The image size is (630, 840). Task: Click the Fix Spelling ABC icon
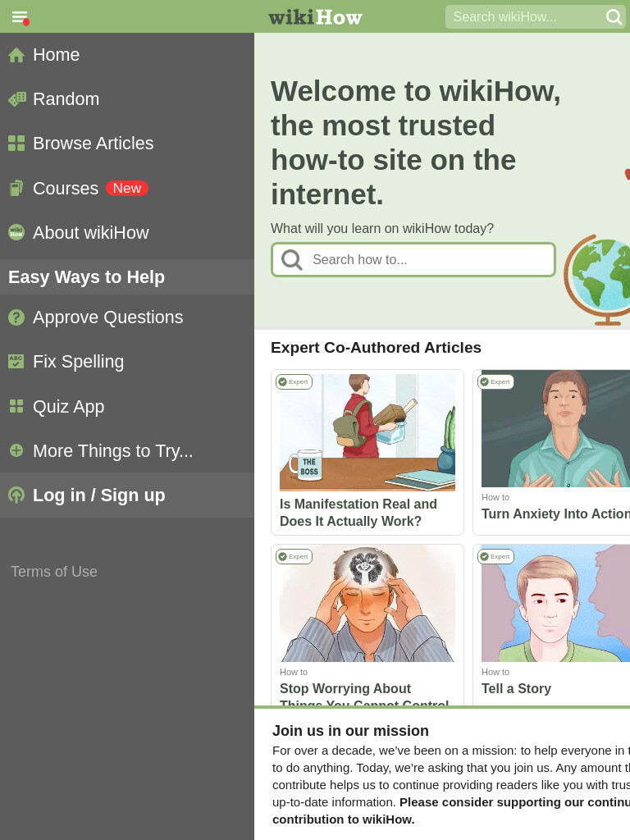(x=16, y=362)
